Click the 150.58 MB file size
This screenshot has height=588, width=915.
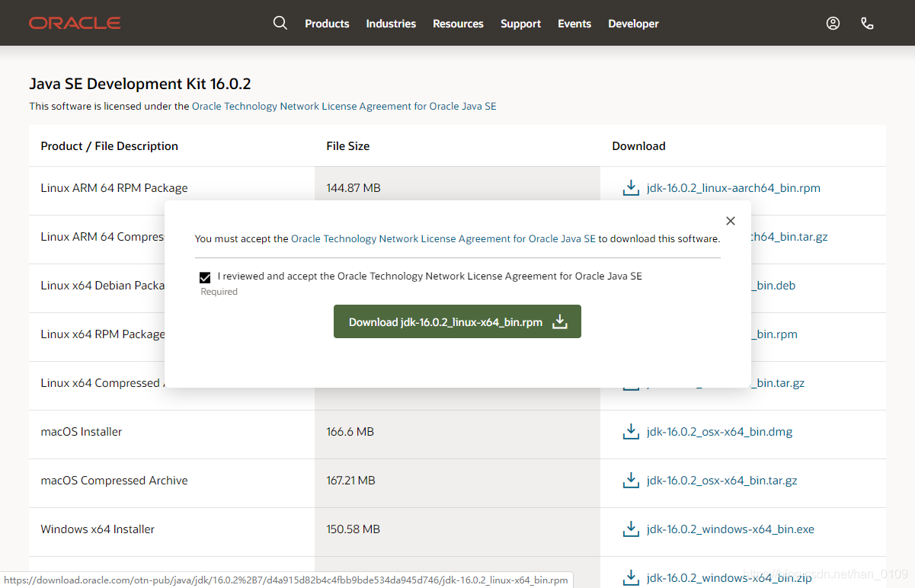(x=354, y=529)
